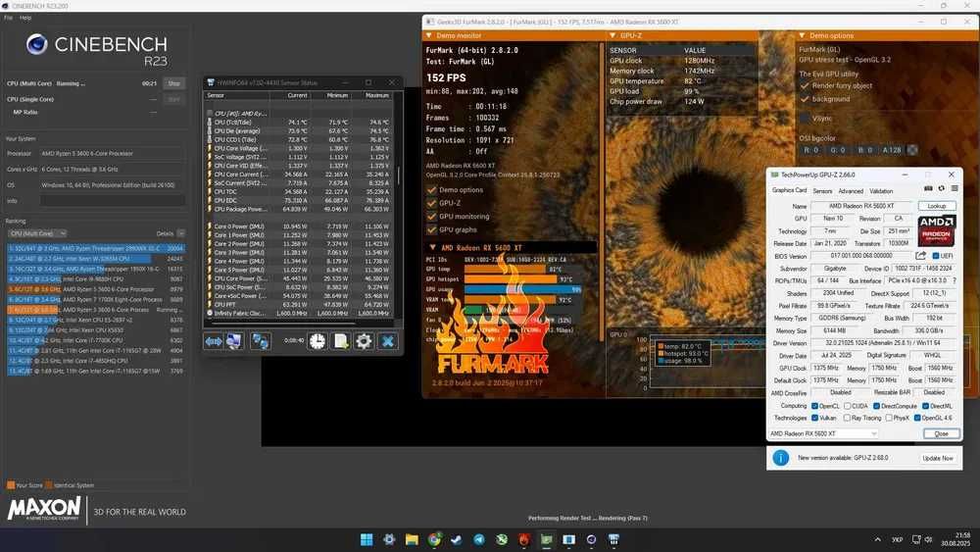Open HWiNFO settings gear icon
Screen dimensions: 980x552
point(364,341)
